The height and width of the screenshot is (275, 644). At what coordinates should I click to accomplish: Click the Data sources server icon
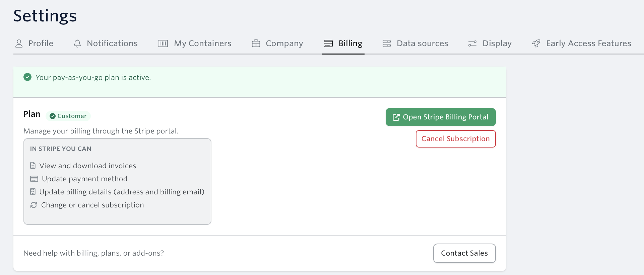(x=387, y=43)
